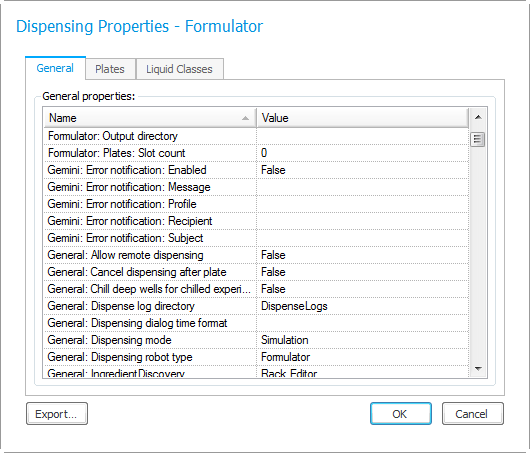Image resolution: width=530 pixels, height=453 pixels.
Task: Select Gemini: Error notification: Recipient row
Action: [256, 221]
